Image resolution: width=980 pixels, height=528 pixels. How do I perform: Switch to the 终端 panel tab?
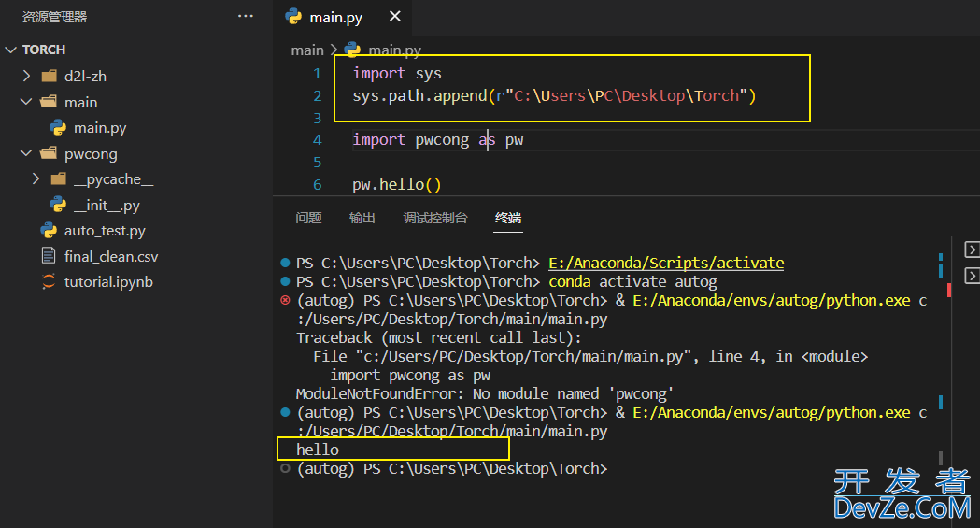tap(508, 218)
